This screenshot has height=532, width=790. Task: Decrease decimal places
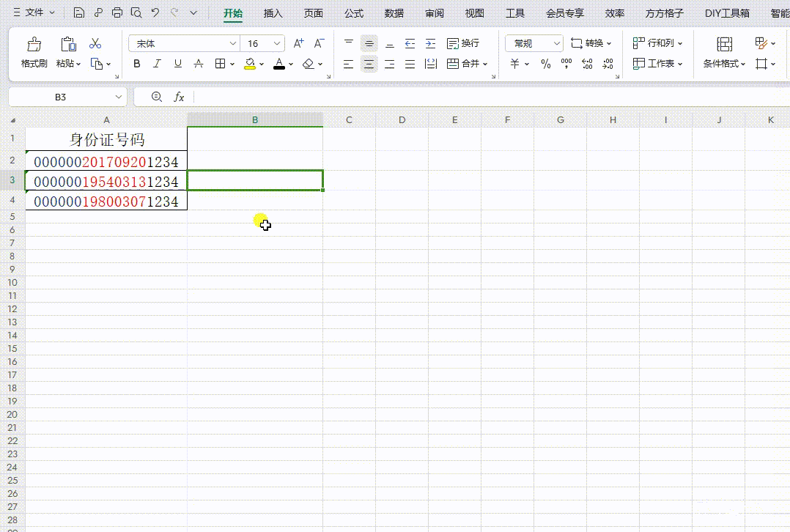(x=608, y=64)
